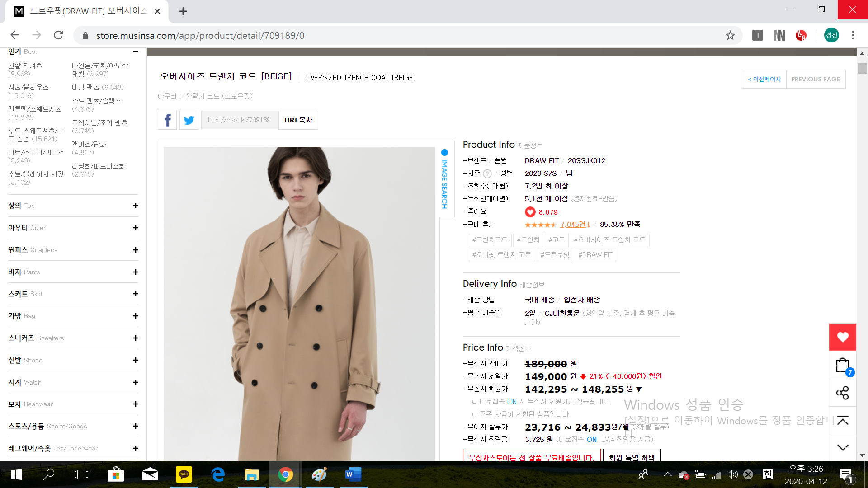Toggle the IMAGE SEARCH blue dot
Screen dimensions: 868x488
pyautogui.click(x=444, y=153)
